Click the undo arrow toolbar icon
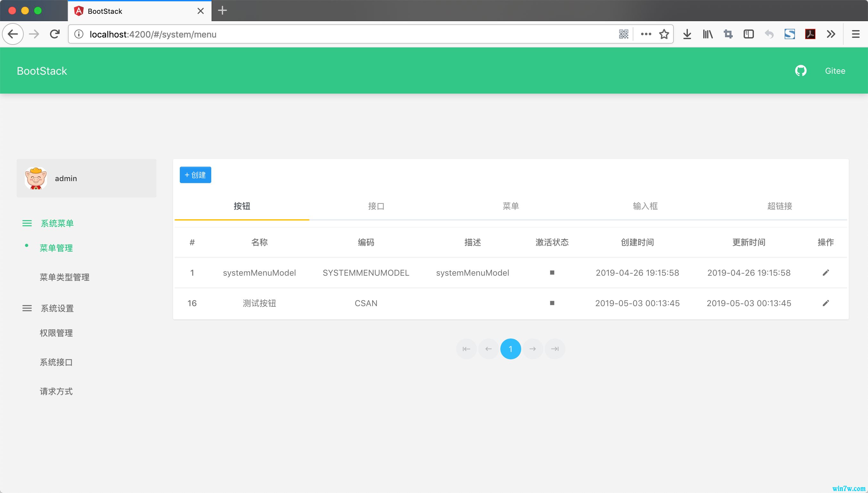868x493 pixels. 769,34
